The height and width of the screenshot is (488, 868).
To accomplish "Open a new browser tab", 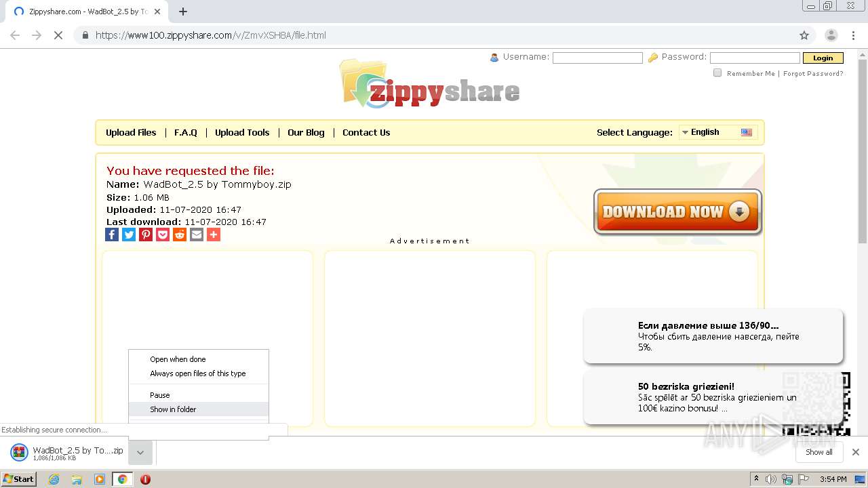I will [x=182, y=12].
